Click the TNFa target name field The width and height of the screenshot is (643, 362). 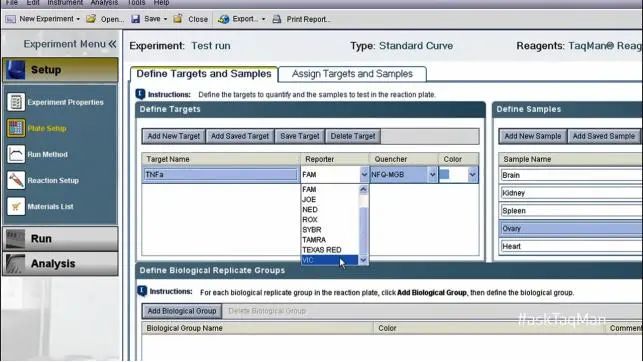[220, 175]
